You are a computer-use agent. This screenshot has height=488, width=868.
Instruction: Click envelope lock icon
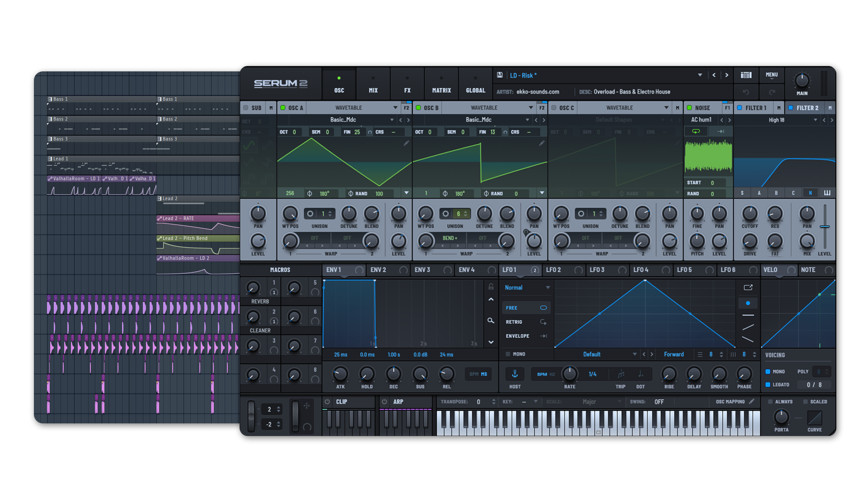point(491,286)
